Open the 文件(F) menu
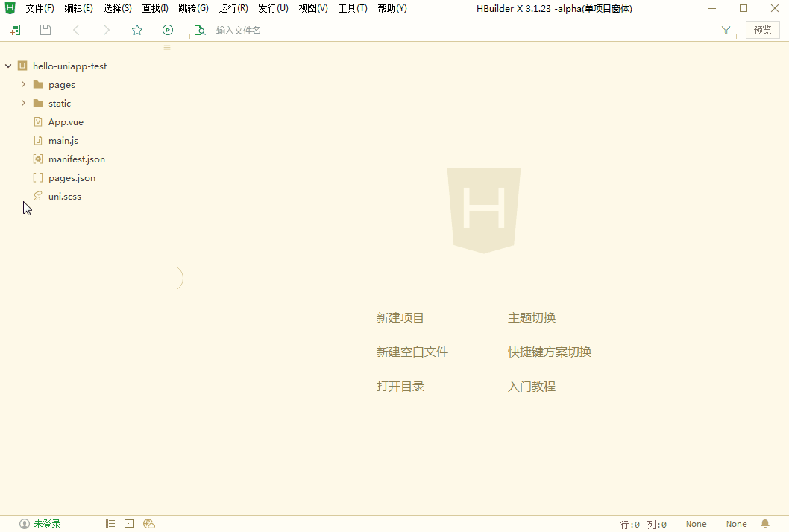The height and width of the screenshot is (532, 789). coord(40,8)
